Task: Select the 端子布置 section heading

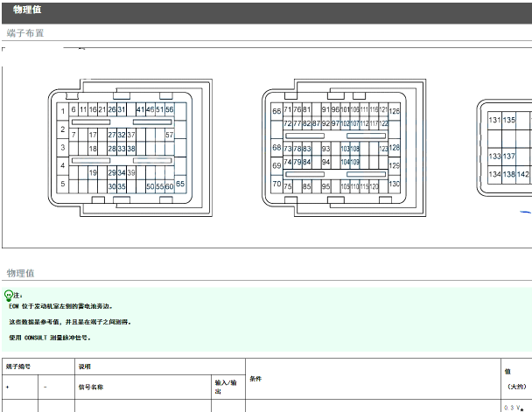Action: [x=25, y=32]
